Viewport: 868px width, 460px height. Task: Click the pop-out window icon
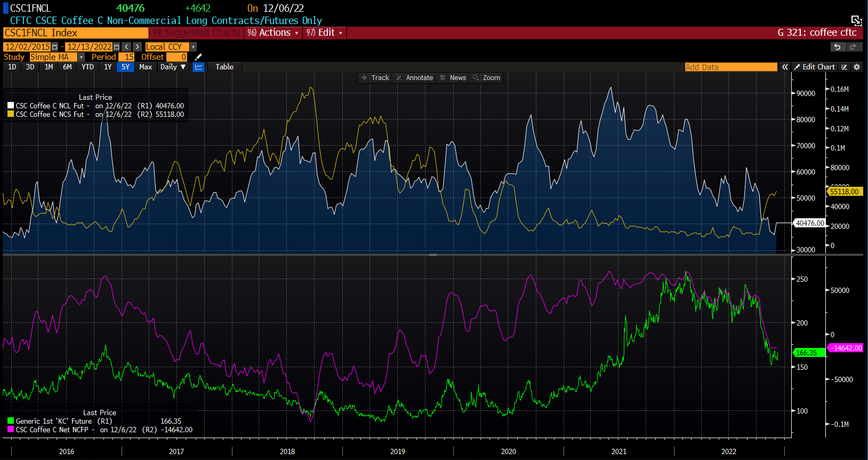(x=856, y=21)
